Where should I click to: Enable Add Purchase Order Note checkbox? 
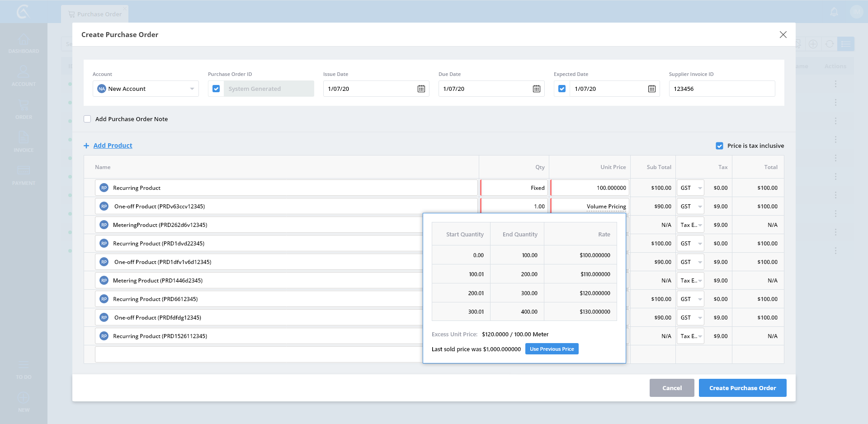coord(87,119)
